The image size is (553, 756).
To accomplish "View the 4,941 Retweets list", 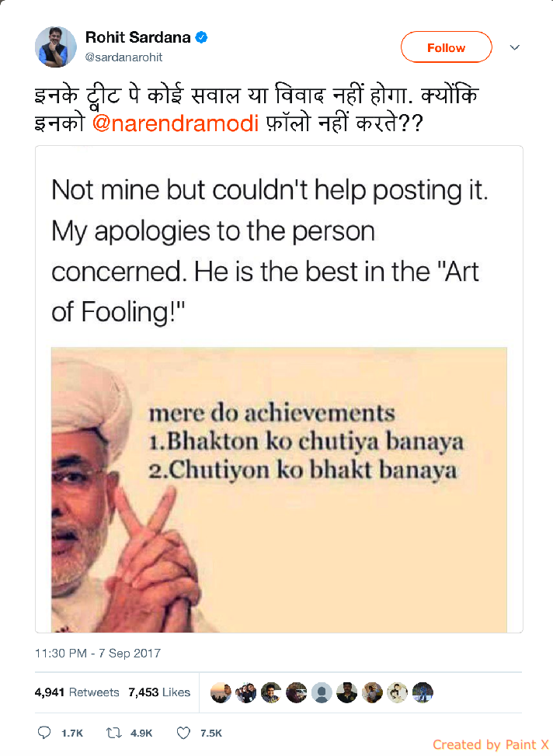I will click(x=77, y=692).
